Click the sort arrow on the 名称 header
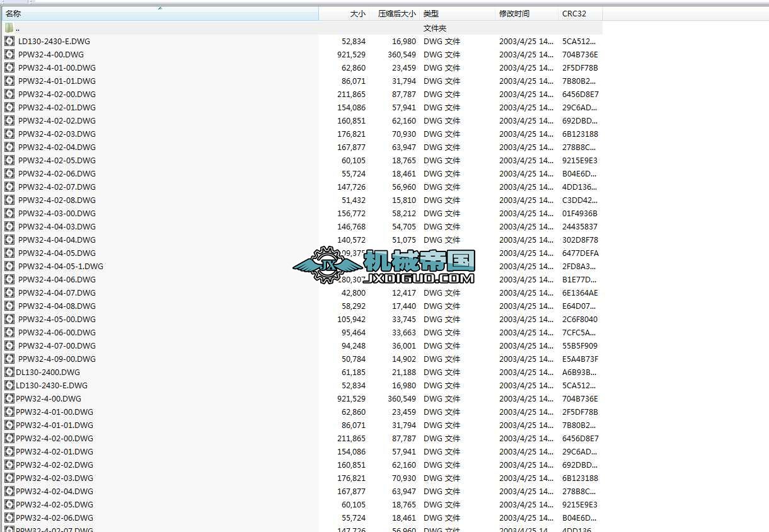 pyautogui.click(x=160, y=8)
